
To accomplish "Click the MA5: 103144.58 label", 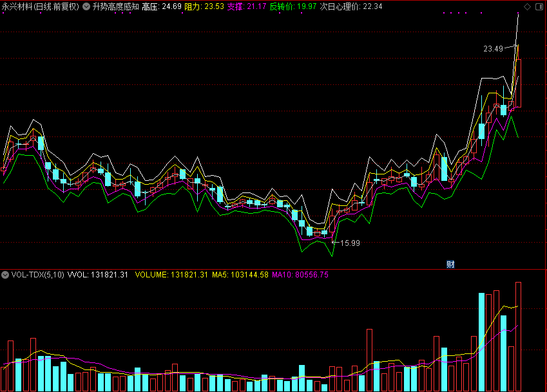I will click(x=240, y=275).
